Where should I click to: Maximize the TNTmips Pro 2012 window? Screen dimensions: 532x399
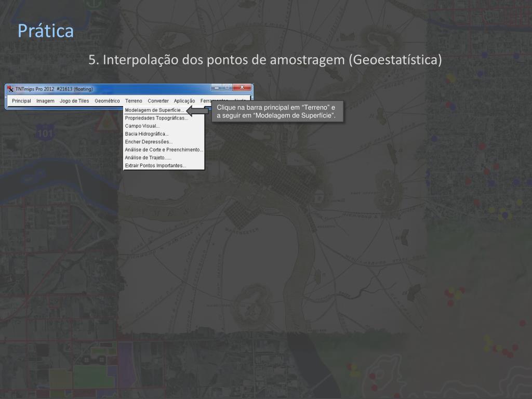(228, 87)
